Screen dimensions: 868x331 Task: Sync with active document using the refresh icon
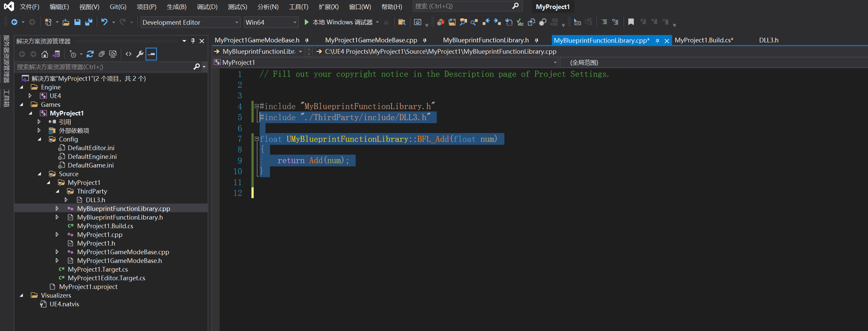pos(90,54)
